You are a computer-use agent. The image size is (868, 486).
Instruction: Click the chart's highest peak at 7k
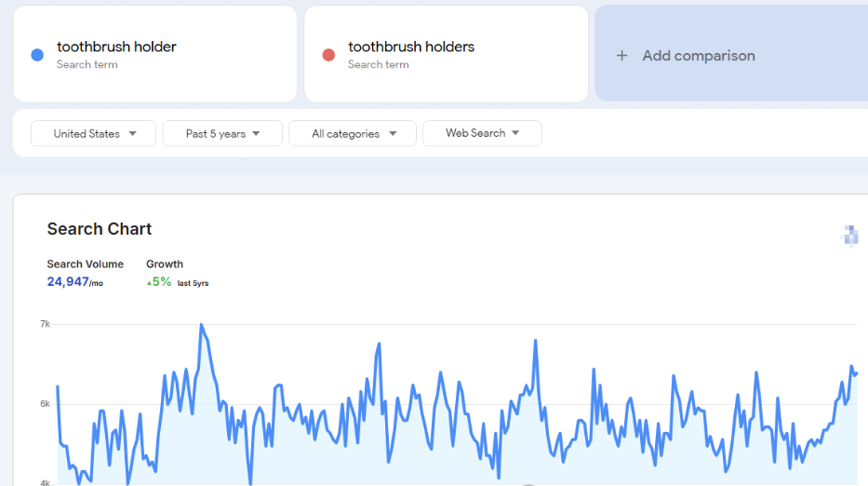[x=201, y=325]
